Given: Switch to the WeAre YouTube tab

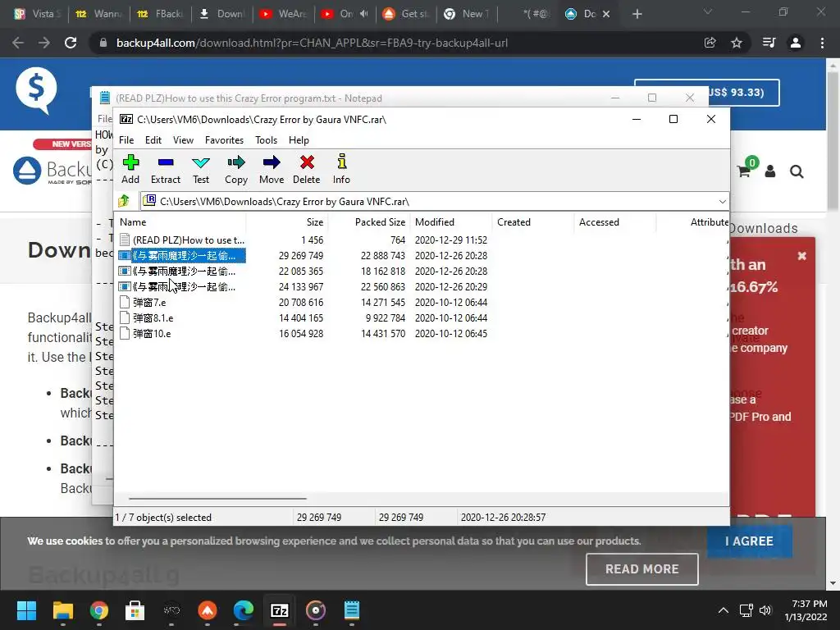Looking at the screenshot, I should pos(283,14).
